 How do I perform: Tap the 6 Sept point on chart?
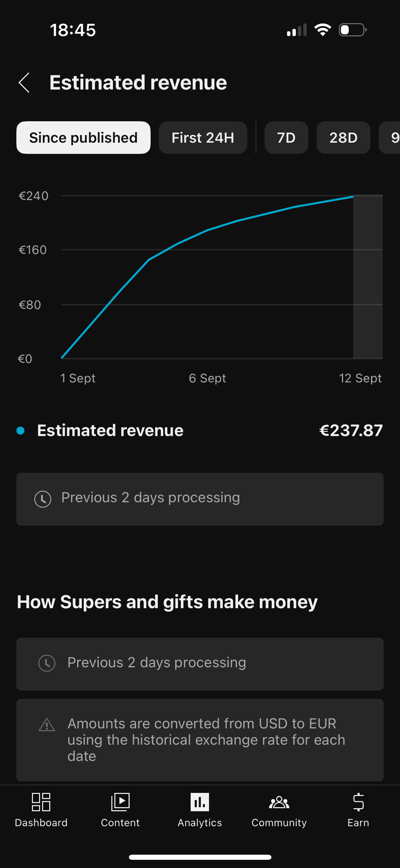pyautogui.click(x=207, y=230)
